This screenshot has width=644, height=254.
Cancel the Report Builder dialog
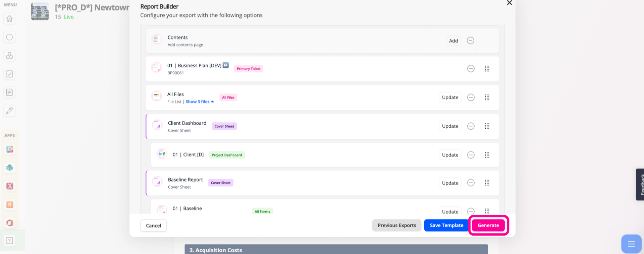tap(154, 226)
